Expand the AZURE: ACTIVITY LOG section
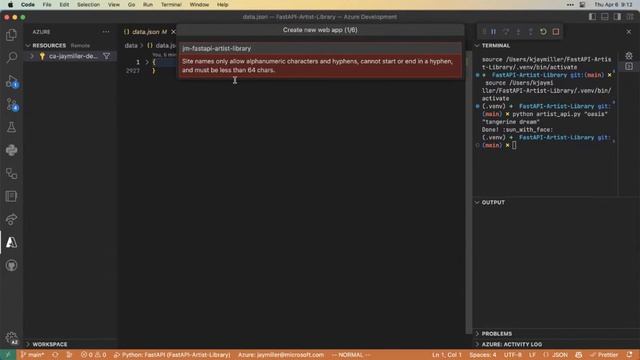 click(511, 344)
